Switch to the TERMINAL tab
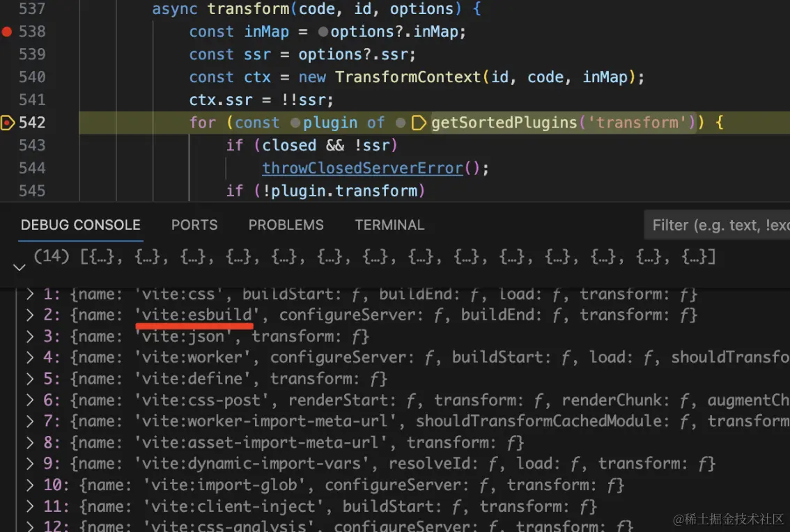The height and width of the screenshot is (532, 790). click(389, 225)
